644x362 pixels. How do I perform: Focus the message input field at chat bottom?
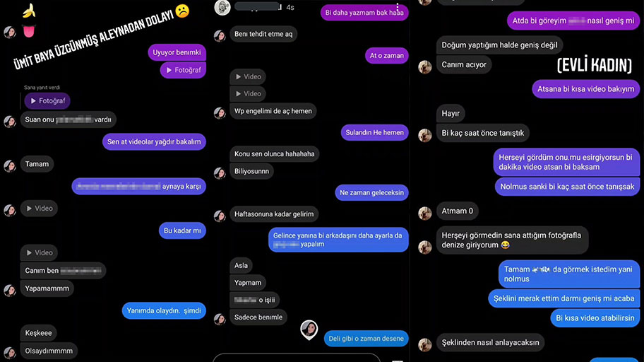pyautogui.click(x=296, y=358)
